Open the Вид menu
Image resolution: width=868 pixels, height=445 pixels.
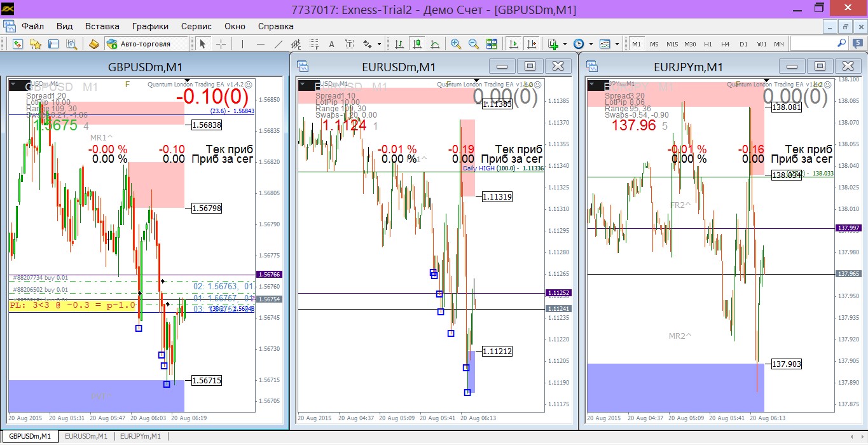point(64,26)
